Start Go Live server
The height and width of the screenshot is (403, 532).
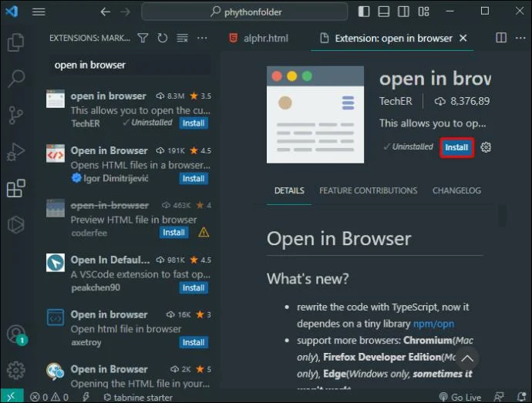pos(460,398)
